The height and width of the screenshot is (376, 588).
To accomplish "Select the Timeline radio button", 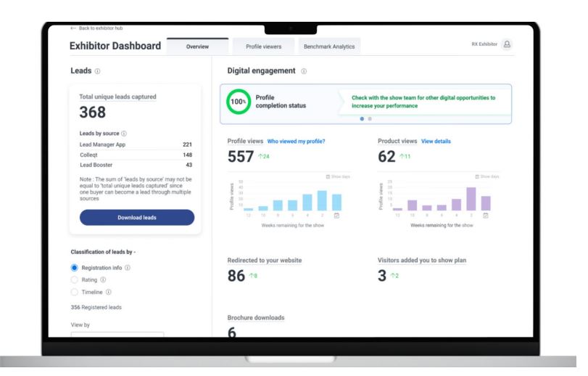I will tap(74, 292).
